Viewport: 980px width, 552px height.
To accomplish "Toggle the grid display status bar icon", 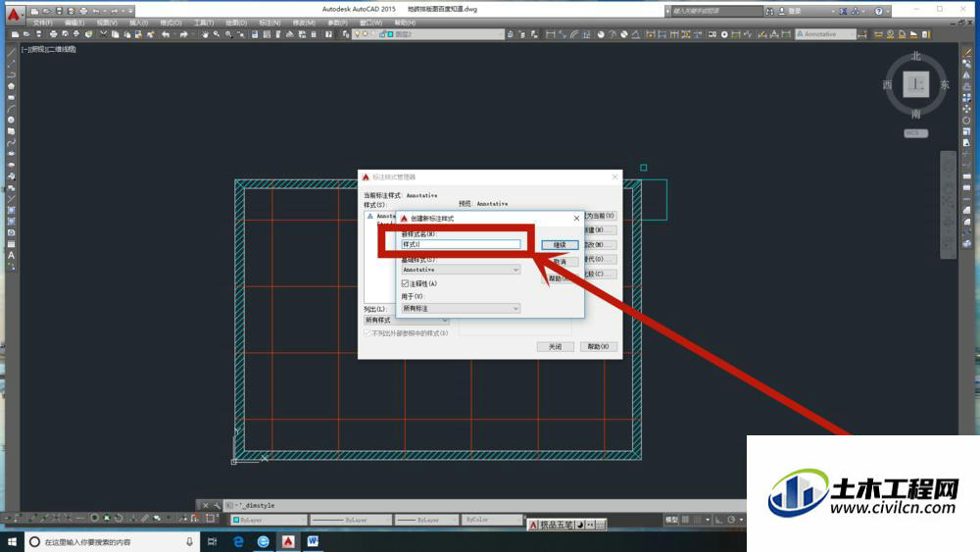I will tap(686, 520).
